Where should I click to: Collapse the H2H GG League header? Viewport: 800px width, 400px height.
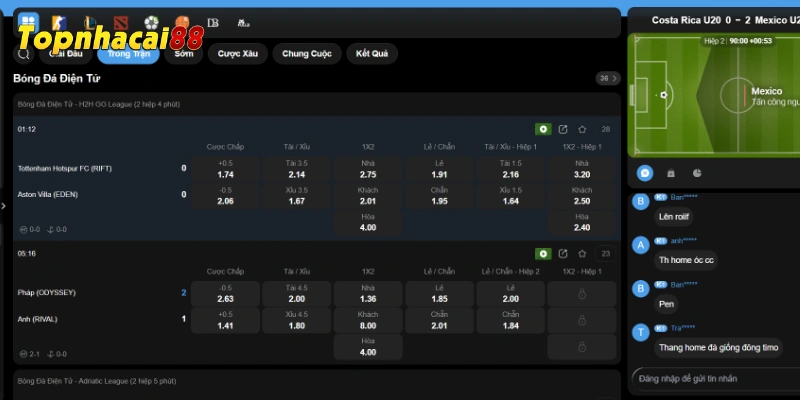click(317, 104)
